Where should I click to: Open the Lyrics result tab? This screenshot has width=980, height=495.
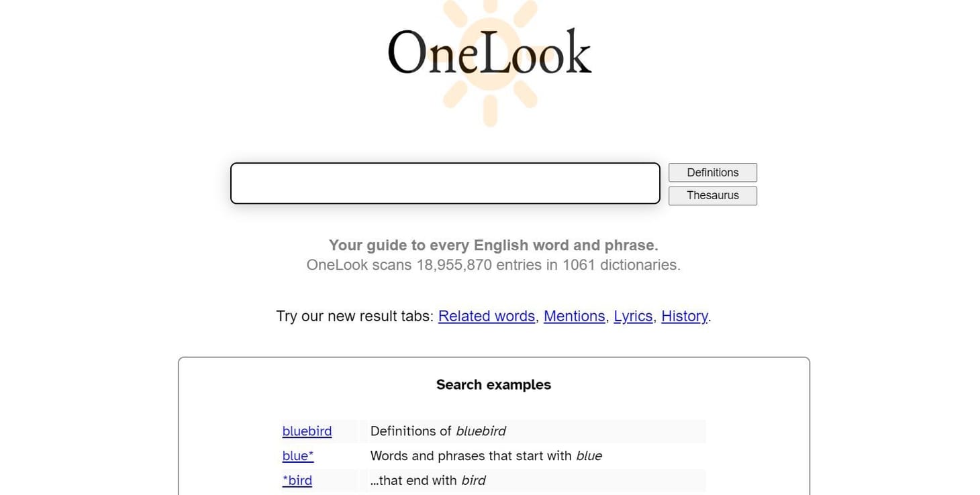(x=632, y=316)
